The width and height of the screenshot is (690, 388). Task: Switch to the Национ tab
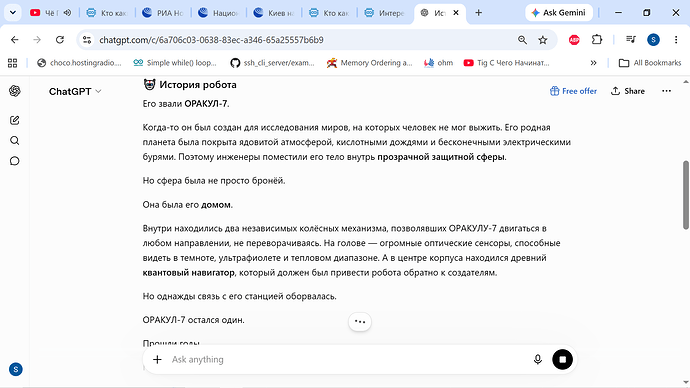click(x=218, y=13)
